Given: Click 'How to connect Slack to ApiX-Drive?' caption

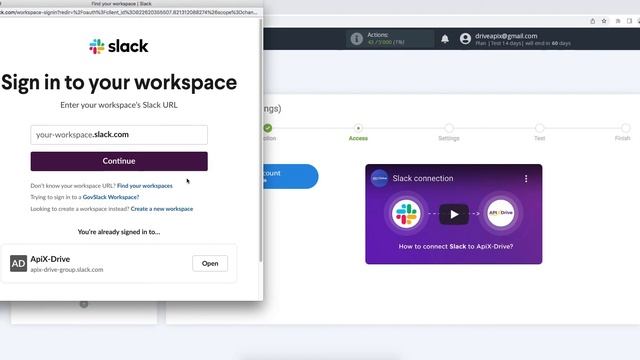Looking at the screenshot, I should [456, 247].
